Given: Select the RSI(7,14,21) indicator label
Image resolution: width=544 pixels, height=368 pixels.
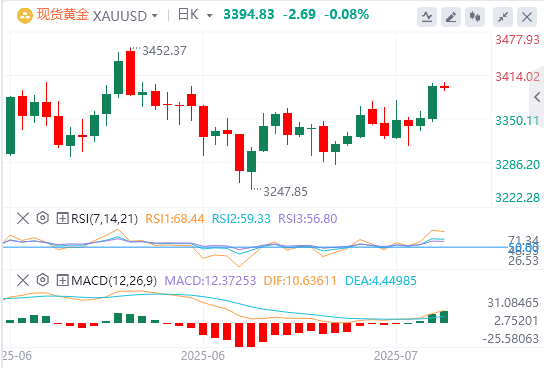Looking at the screenshot, I should tap(104, 219).
